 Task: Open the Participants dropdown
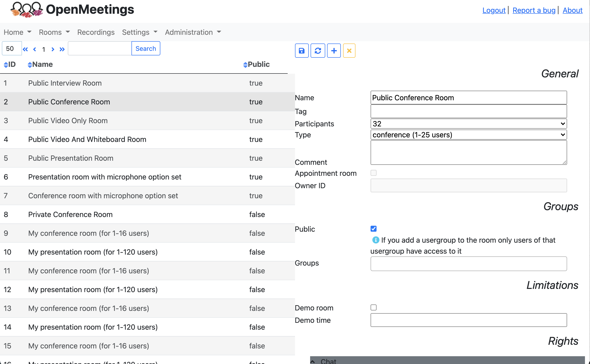[x=468, y=124]
